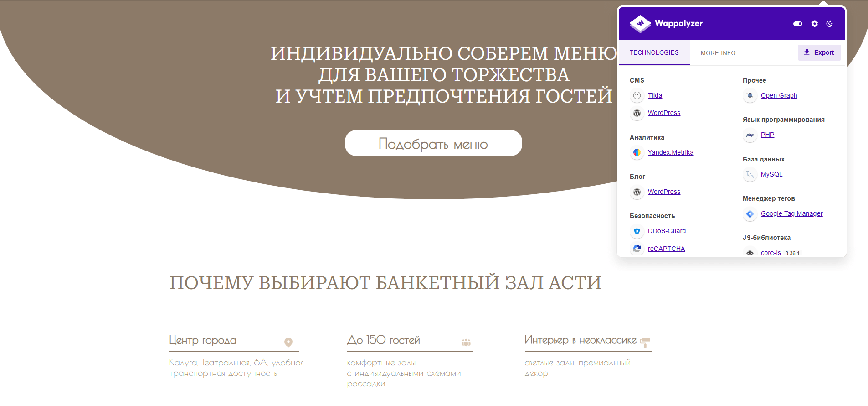This screenshot has width=868, height=406.
Task: Click the База данных category heading
Action: tap(764, 159)
